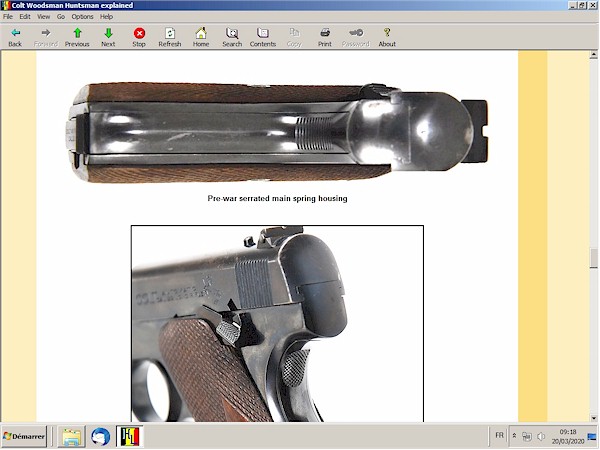
Task: Click the scrollbar down arrow
Action: [593, 418]
